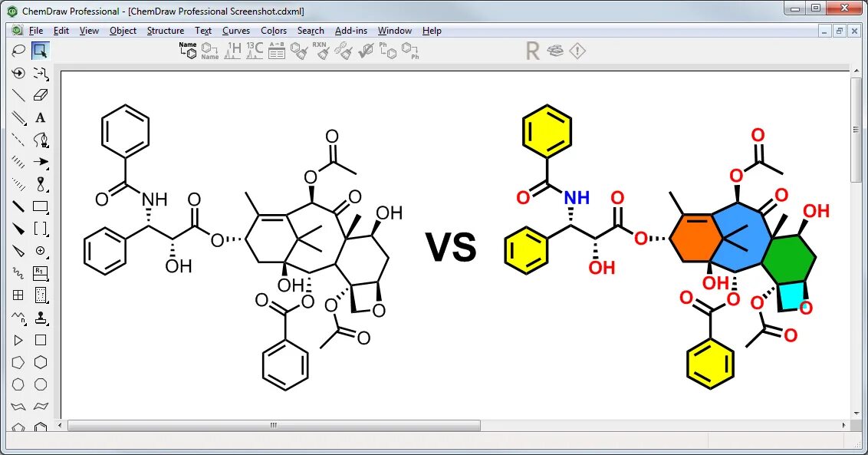Click the Contract Label icon
The width and height of the screenshot is (868, 455).
click(x=410, y=51)
